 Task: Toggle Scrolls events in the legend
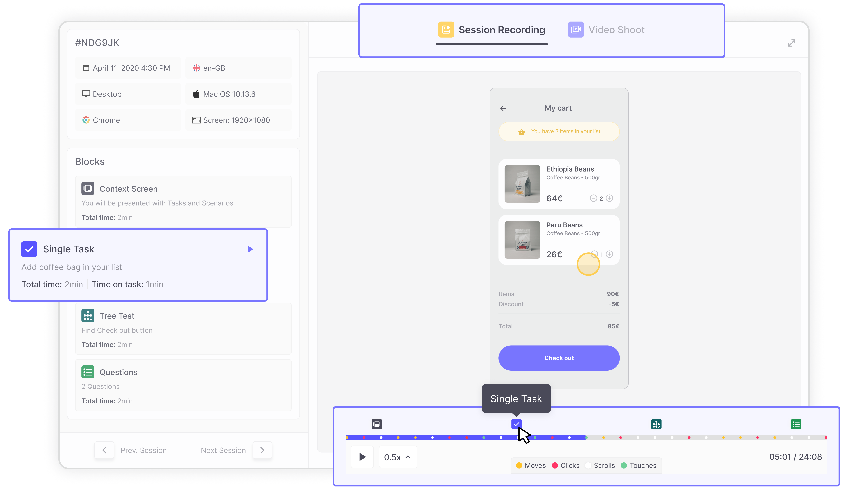[600, 465]
